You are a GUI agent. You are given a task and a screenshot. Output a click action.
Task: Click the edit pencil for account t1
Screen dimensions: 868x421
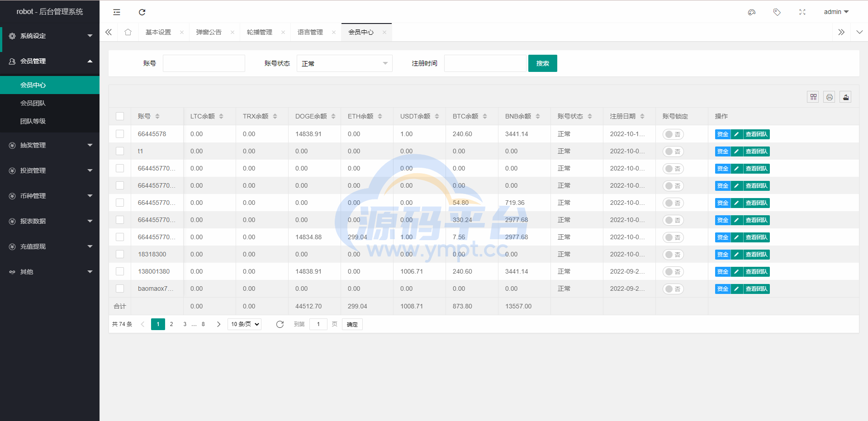(x=737, y=151)
